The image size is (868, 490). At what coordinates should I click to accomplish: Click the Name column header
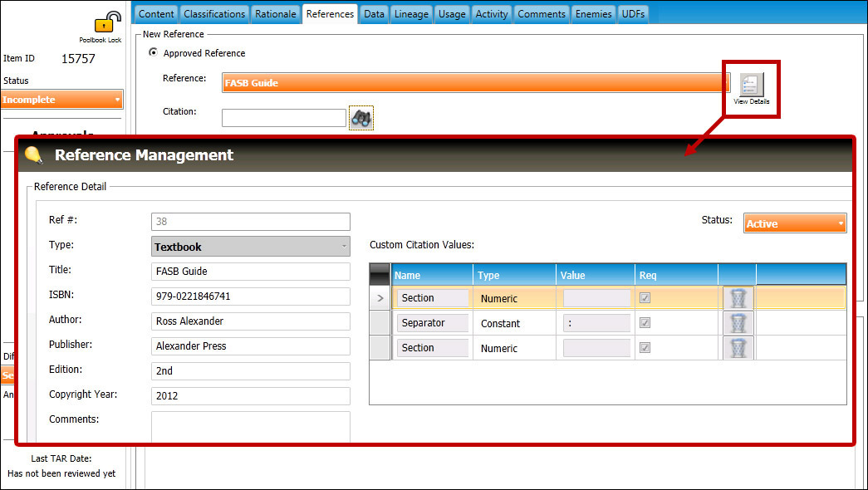click(x=431, y=275)
